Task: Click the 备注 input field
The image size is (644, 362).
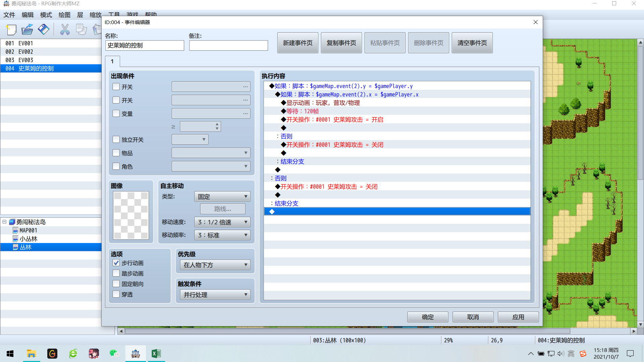Action: click(x=228, y=45)
